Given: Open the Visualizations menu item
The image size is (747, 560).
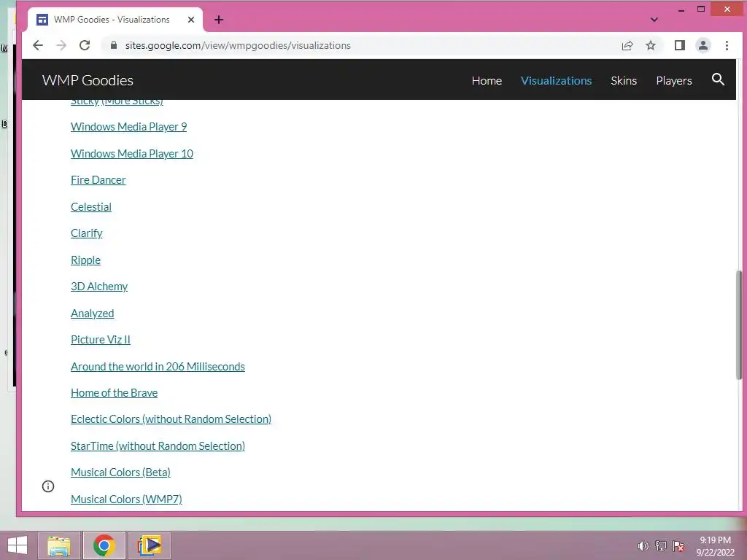Looking at the screenshot, I should click(x=556, y=80).
